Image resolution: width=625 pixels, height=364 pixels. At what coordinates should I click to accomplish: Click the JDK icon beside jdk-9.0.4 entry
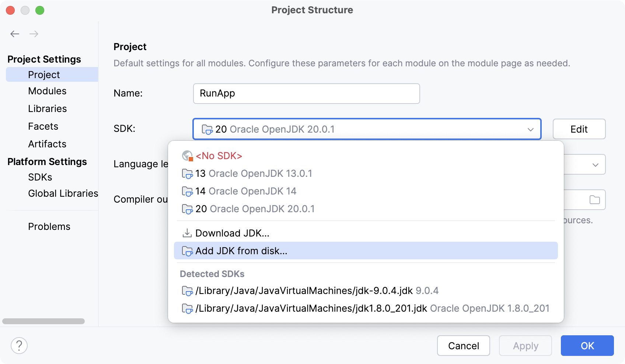click(188, 290)
